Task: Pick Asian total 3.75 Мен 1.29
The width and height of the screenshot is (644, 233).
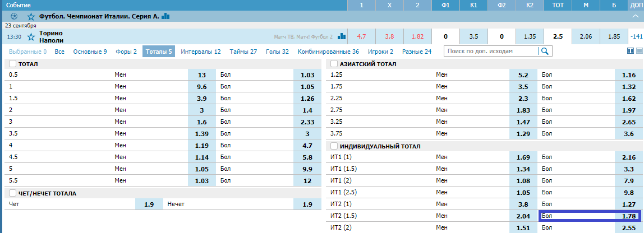Action: [523, 134]
